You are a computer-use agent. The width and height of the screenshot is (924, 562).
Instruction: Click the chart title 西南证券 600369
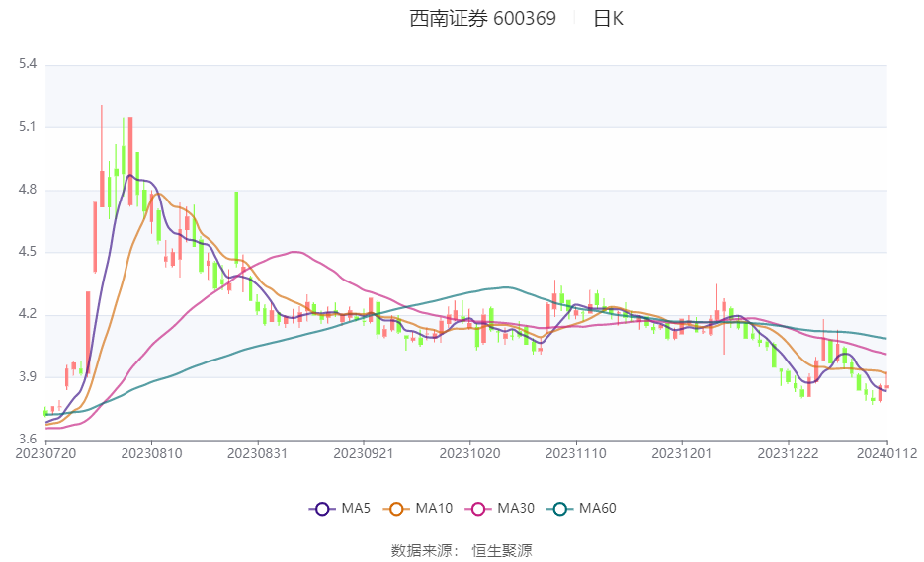482,18
